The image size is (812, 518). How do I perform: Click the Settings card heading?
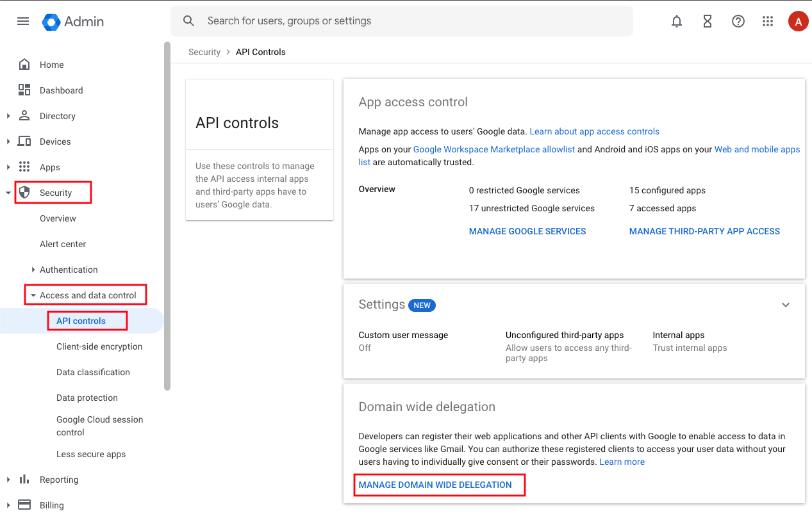(x=381, y=304)
